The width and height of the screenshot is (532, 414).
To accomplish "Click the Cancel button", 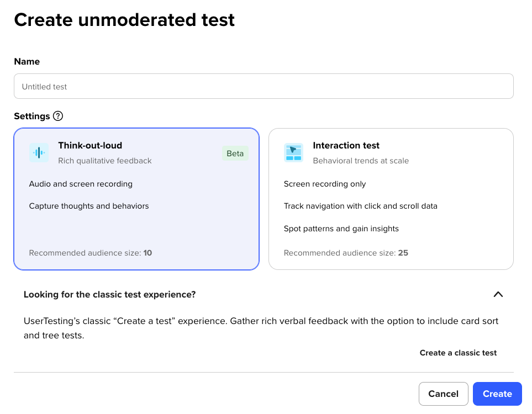I will coord(443,394).
